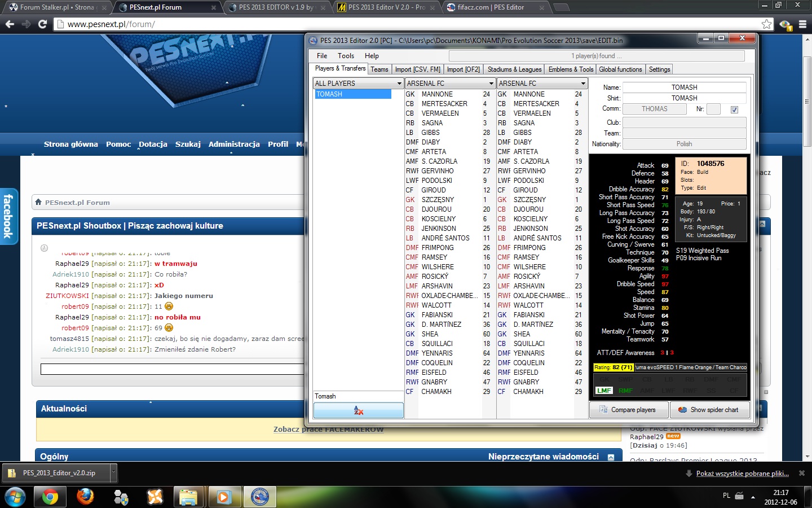812x508 pixels.
Task: Click the Shirt name field
Action: click(684, 98)
